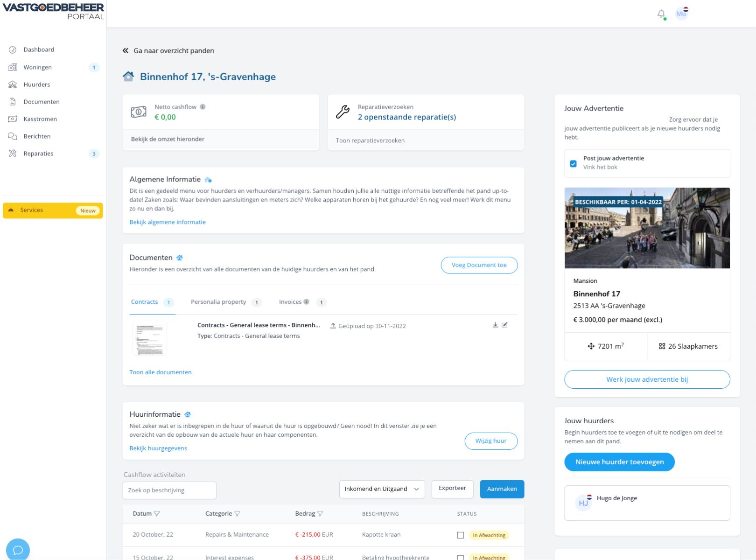This screenshot has width=756, height=560.
Task: Click the user avatar in the header
Action: (681, 14)
